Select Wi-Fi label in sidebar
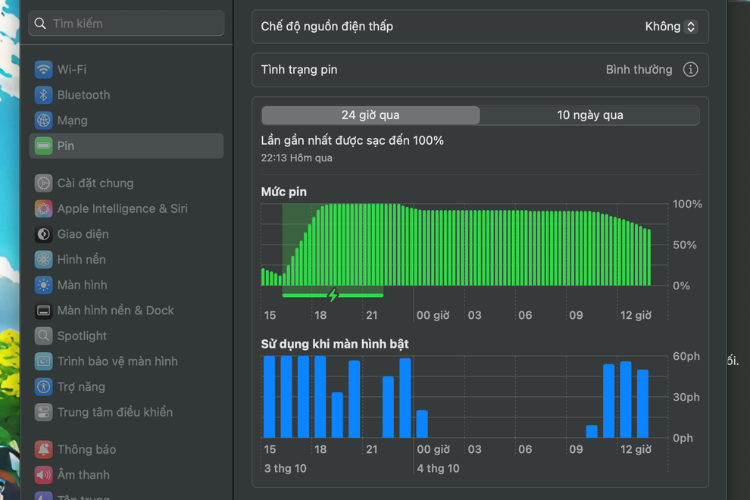Viewport: 750px width, 500px height. click(x=72, y=69)
